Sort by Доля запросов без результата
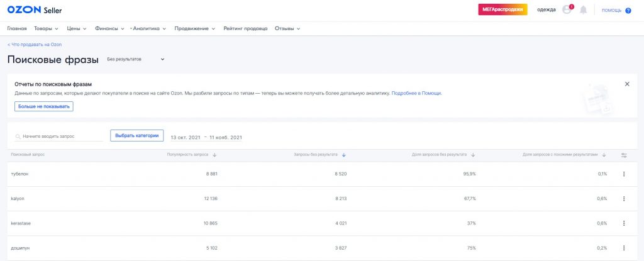 pos(473,155)
